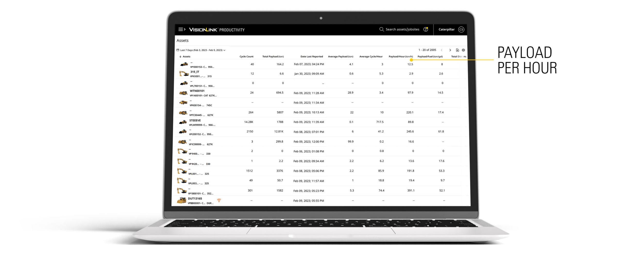Click the Caterpillar account name

(447, 29)
